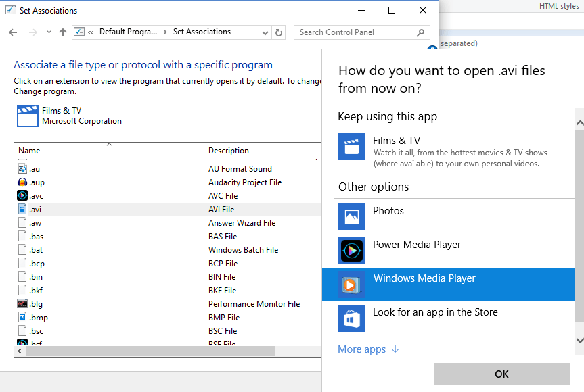The image size is (584, 392).
Task: Click 'Microsoft Corporation' publisher text
Action: [x=82, y=121]
